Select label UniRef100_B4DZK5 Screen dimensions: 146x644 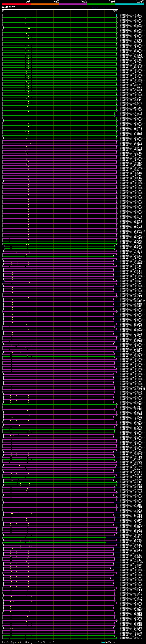tap(131, 55)
